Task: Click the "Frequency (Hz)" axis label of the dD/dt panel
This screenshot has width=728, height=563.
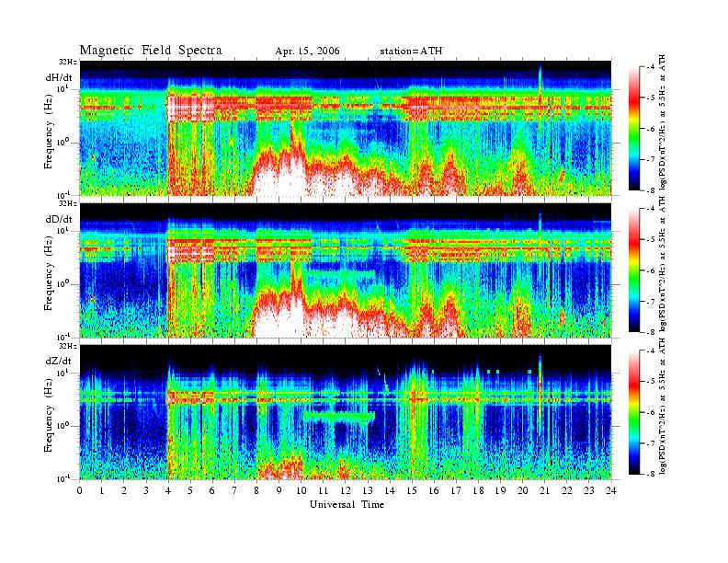Action: tap(49, 274)
